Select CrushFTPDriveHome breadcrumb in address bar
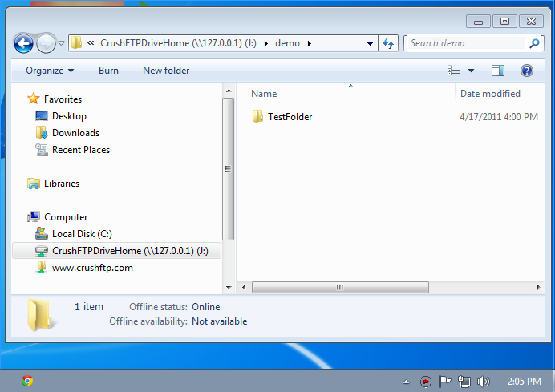This screenshot has width=555, height=392. pyautogui.click(x=178, y=43)
